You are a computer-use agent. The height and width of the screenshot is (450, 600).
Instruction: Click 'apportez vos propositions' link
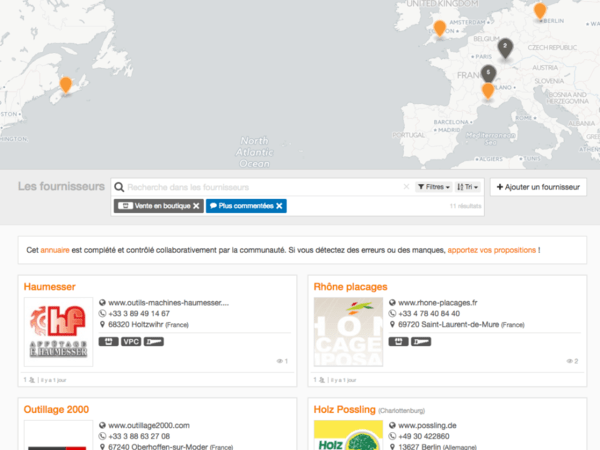coord(491,249)
